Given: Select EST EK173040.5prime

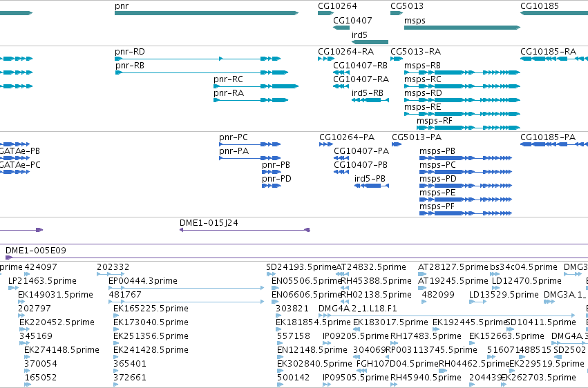Looking at the screenshot, I should [116, 329].
